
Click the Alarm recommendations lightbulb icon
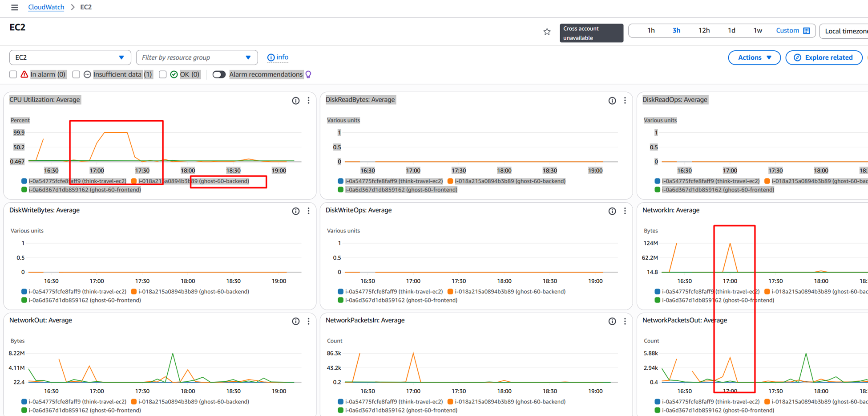(x=308, y=74)
